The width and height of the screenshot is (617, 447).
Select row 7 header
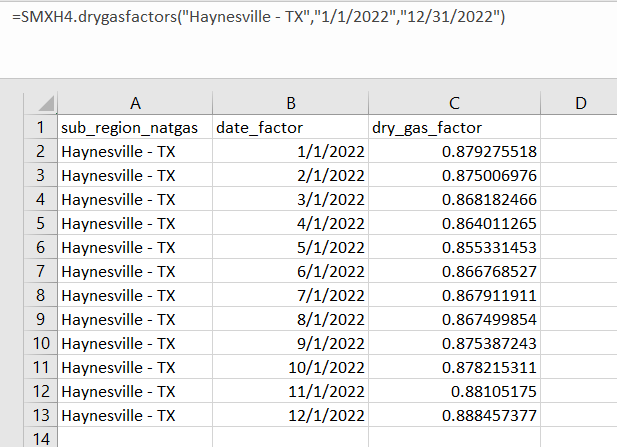pyautogui.click(x=41, y=271)
